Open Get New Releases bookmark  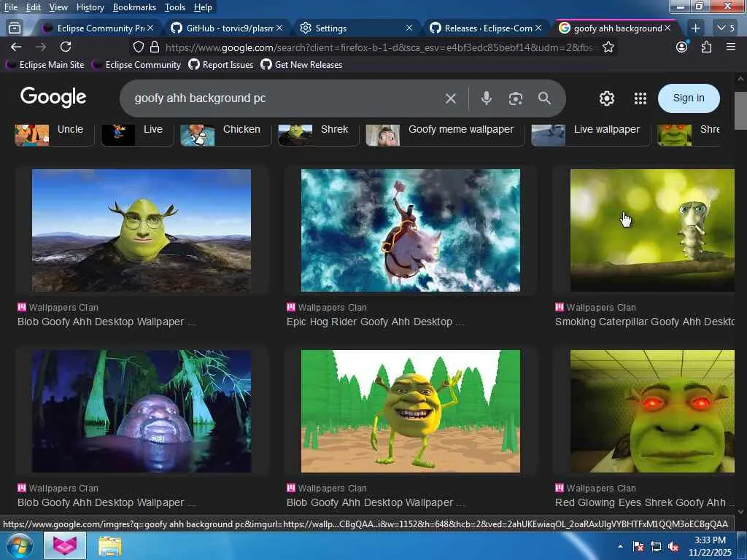301,65
